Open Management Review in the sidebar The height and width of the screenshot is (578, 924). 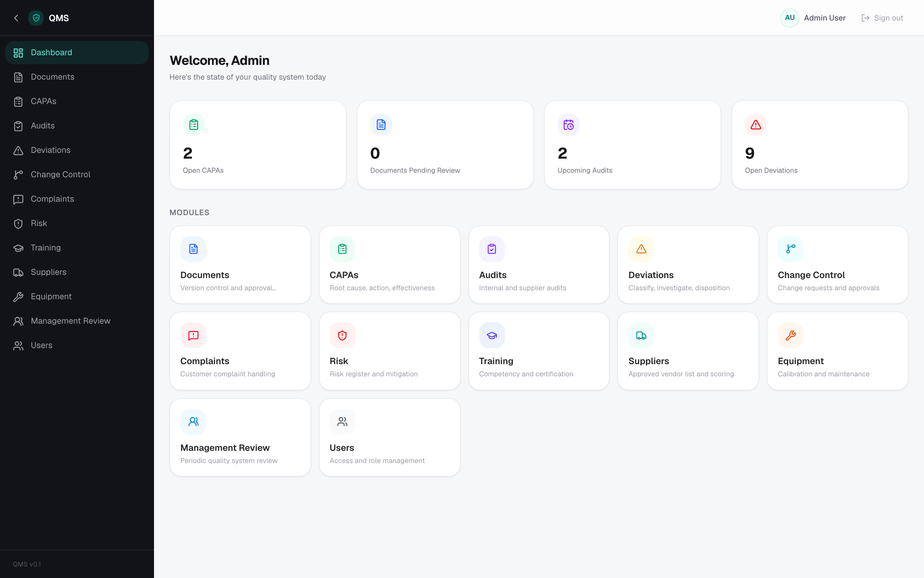click(77, 321)
